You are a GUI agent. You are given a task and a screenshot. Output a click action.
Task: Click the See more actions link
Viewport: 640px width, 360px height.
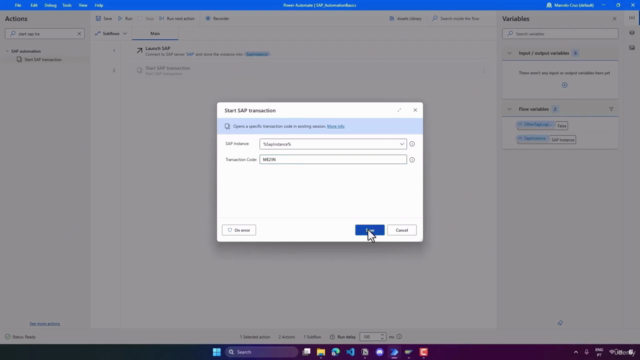tap(44, 324)
